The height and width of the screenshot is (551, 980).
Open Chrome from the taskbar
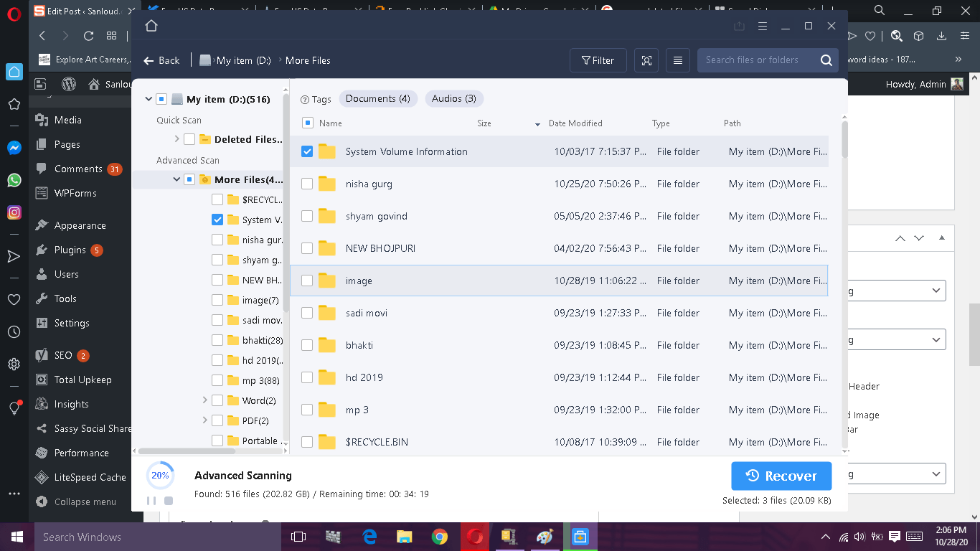(440, 537)
